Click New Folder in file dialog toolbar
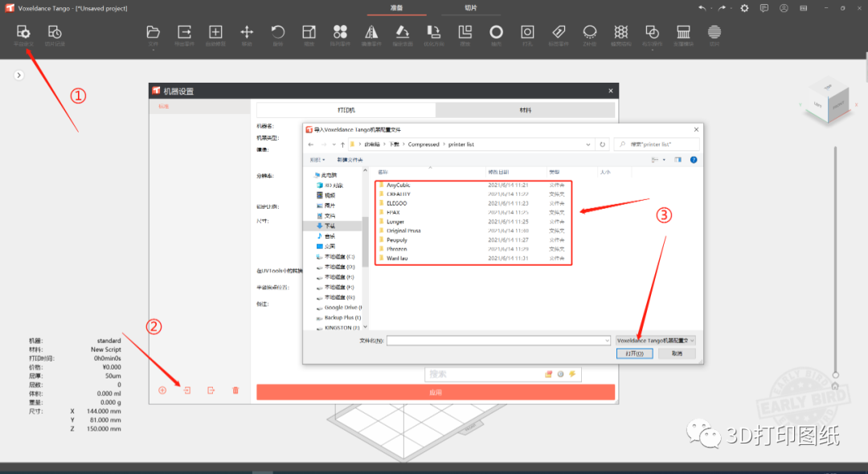The image size is (868, 474). (350, 160)
